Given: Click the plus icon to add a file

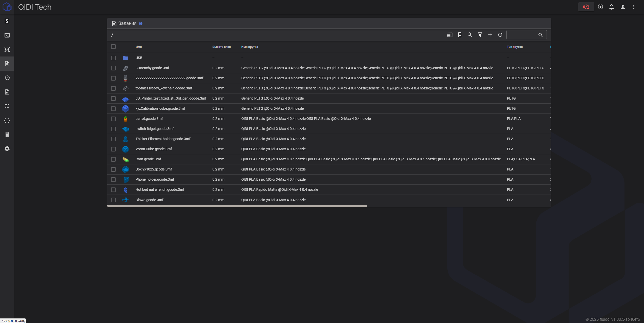Looking at the screenshot, I should [x=490, y=35].
